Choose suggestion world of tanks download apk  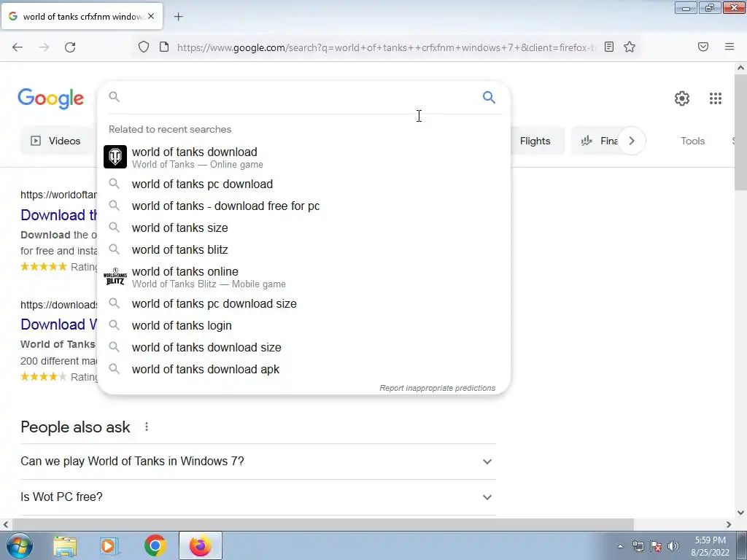(x=303, y=369)
